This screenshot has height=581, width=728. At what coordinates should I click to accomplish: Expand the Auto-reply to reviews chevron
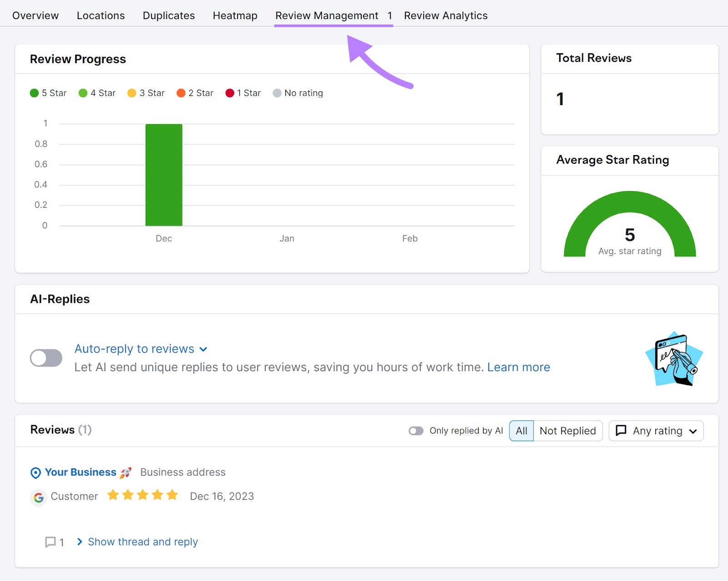coord(203,349)
